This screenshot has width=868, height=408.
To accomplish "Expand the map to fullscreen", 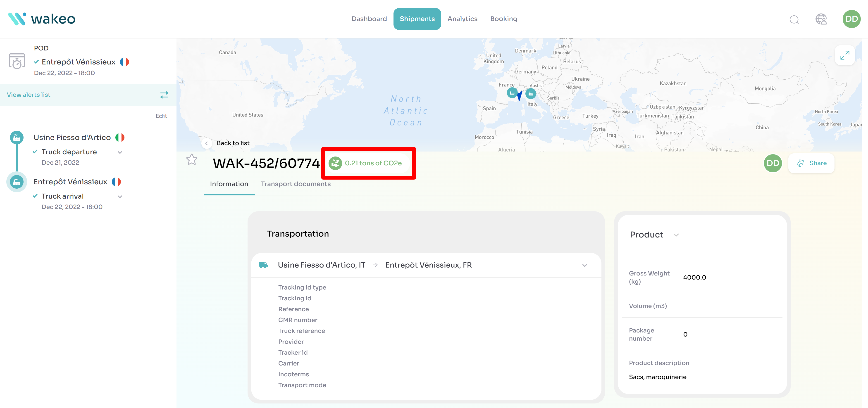I will click(844, 55).
